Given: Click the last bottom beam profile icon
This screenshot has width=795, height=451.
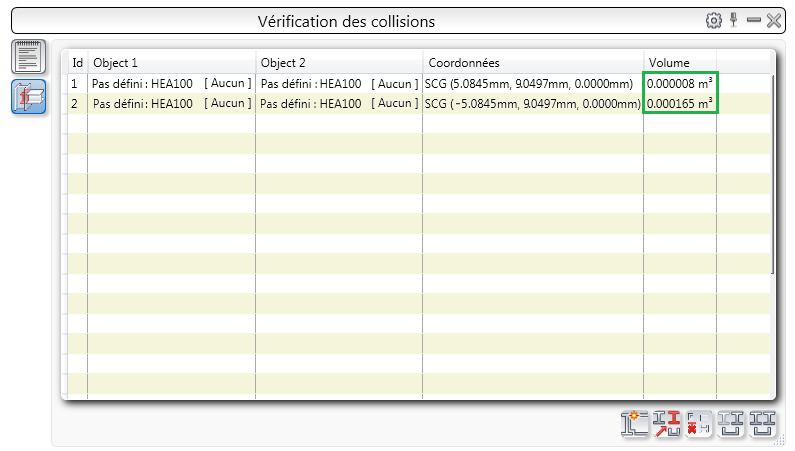Looking at the screenshot, I should [763, 424].
